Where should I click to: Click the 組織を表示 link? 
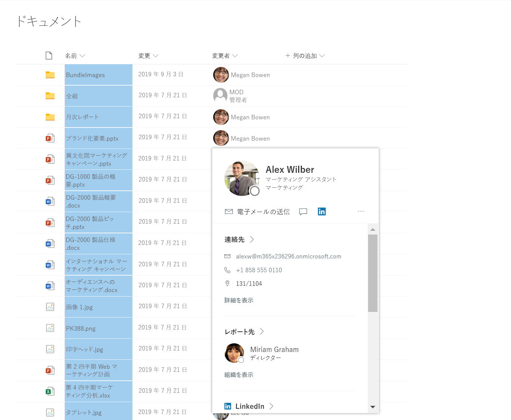(x=239, y=375)
